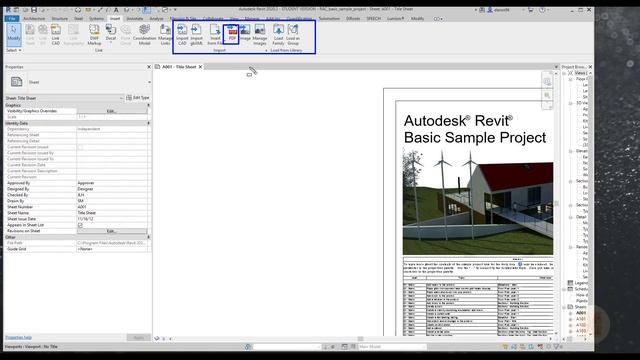
Task: Open Manage Images
Action: [260, 34]
